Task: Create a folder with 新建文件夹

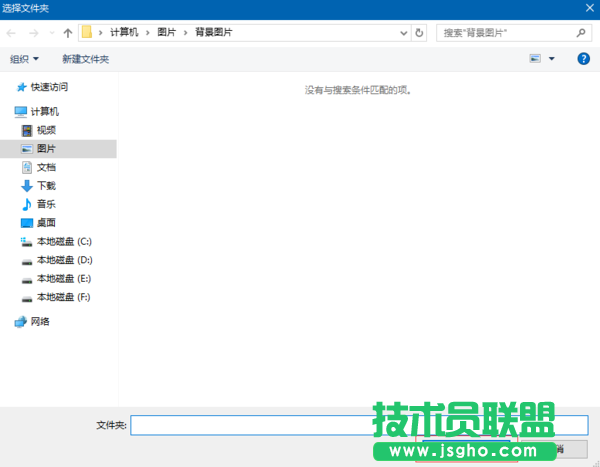Action: coord(85,59)
